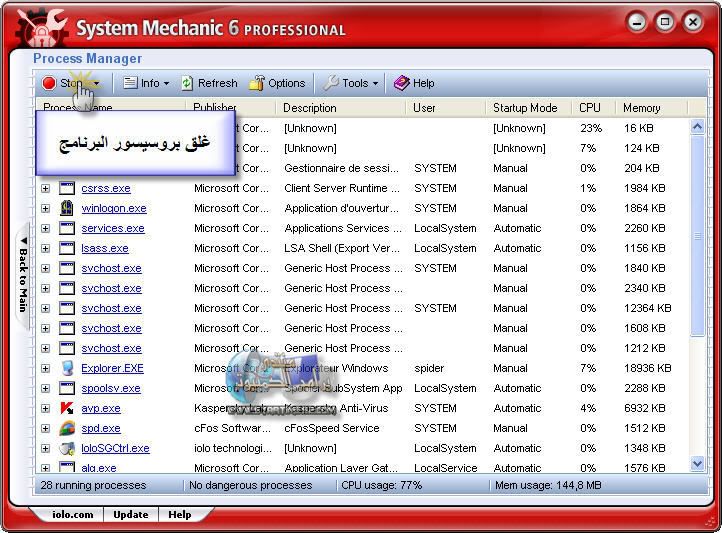Click Gestionnaire de sessi... description cell

341,168
